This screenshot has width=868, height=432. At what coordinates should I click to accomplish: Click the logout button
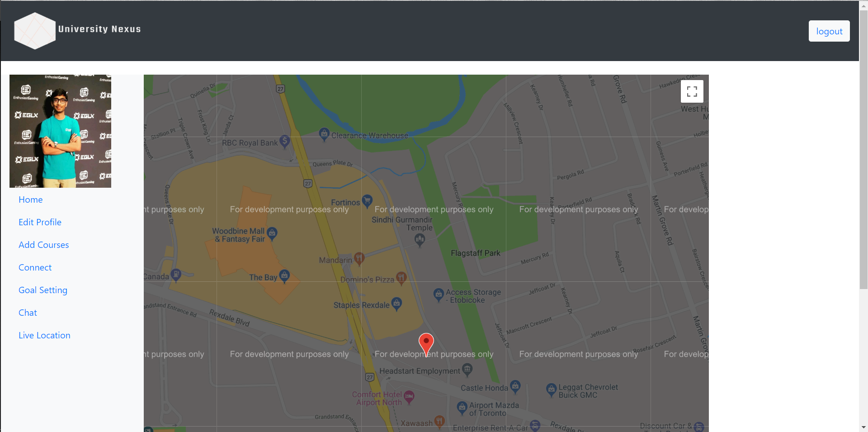point(829,31)
